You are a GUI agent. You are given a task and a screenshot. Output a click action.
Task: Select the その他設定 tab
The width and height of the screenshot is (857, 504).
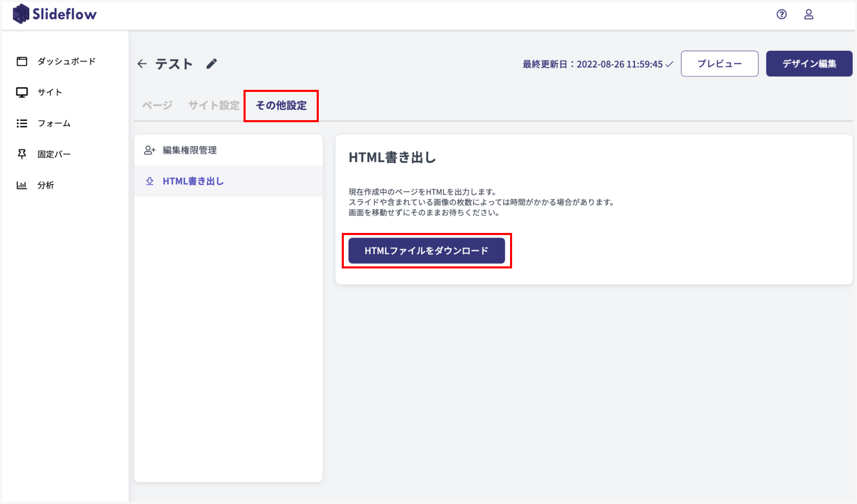click(281, 106)
